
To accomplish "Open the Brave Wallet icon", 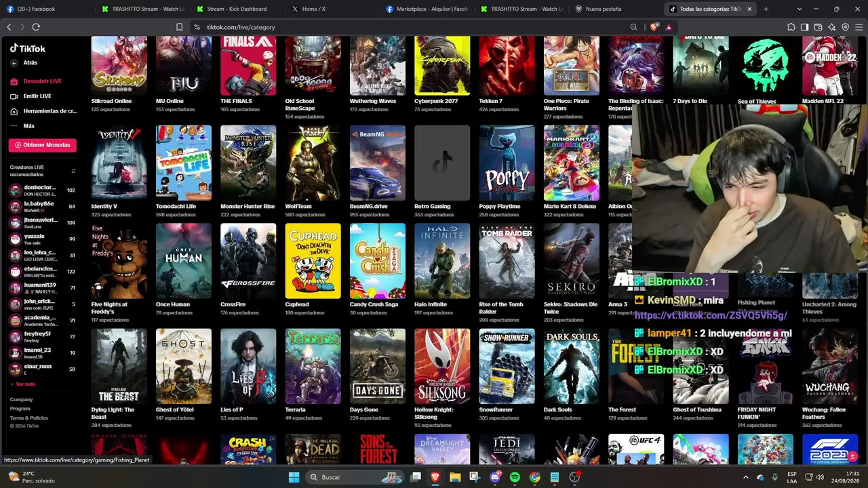I will point(818,27).
